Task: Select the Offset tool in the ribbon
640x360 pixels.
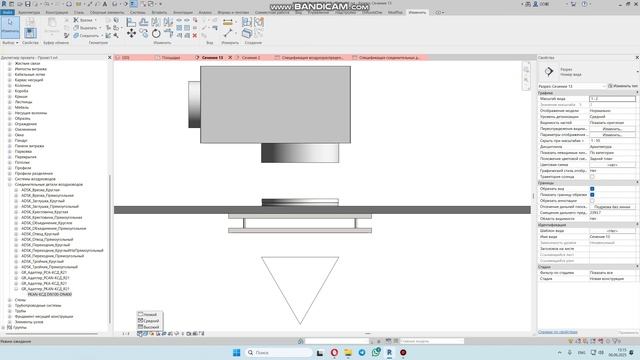Action: click(144, 22)
